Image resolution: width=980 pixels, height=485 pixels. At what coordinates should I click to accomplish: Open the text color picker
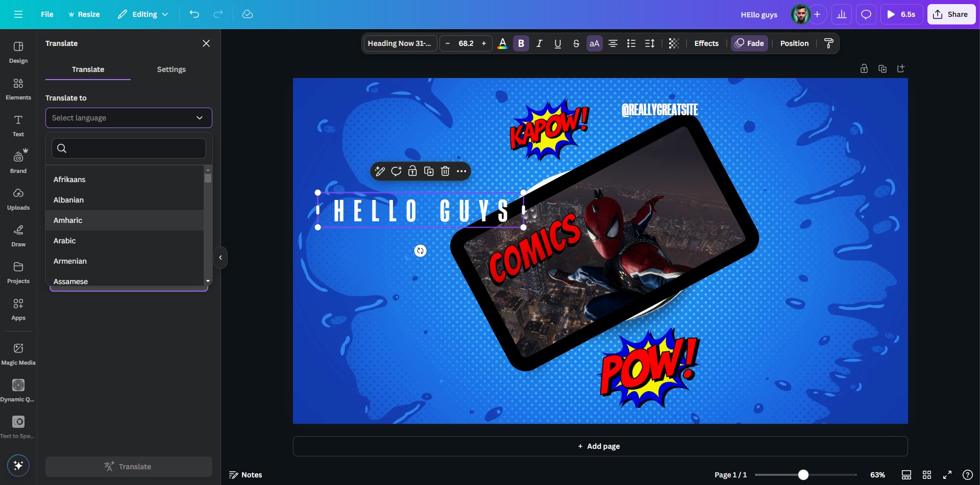pos(502,43)
